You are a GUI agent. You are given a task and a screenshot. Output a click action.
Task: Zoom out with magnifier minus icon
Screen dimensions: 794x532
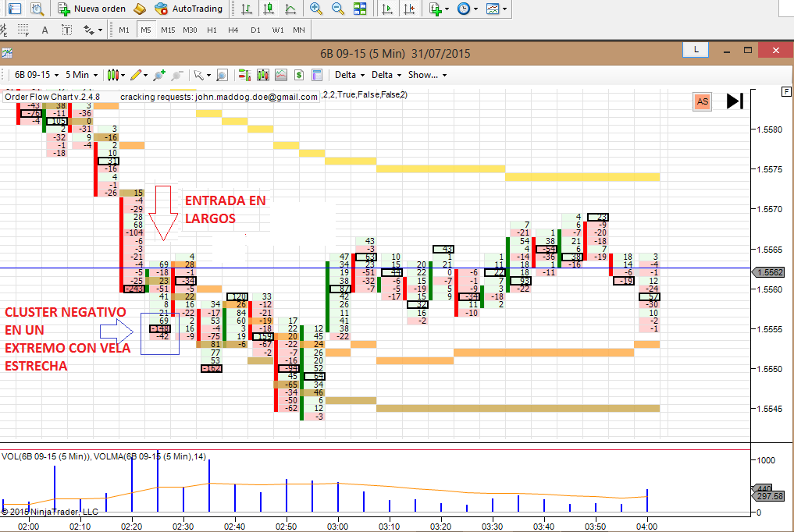(338, 9)
